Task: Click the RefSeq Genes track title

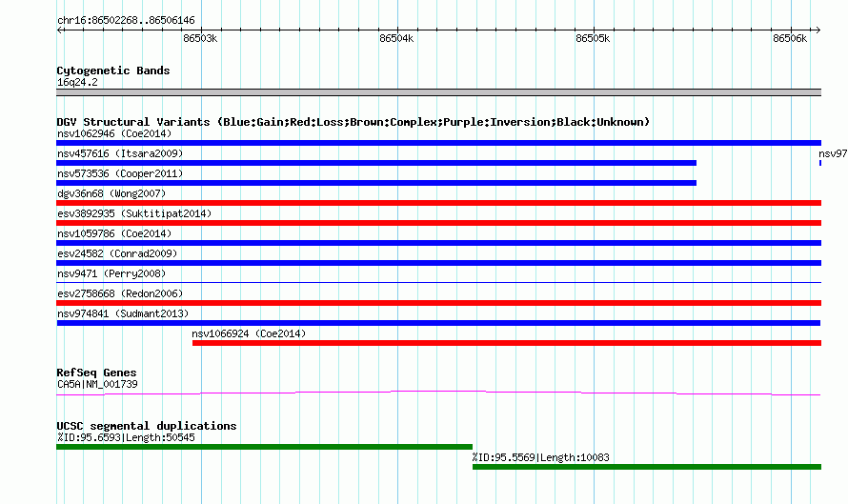Action: (96, 373)
